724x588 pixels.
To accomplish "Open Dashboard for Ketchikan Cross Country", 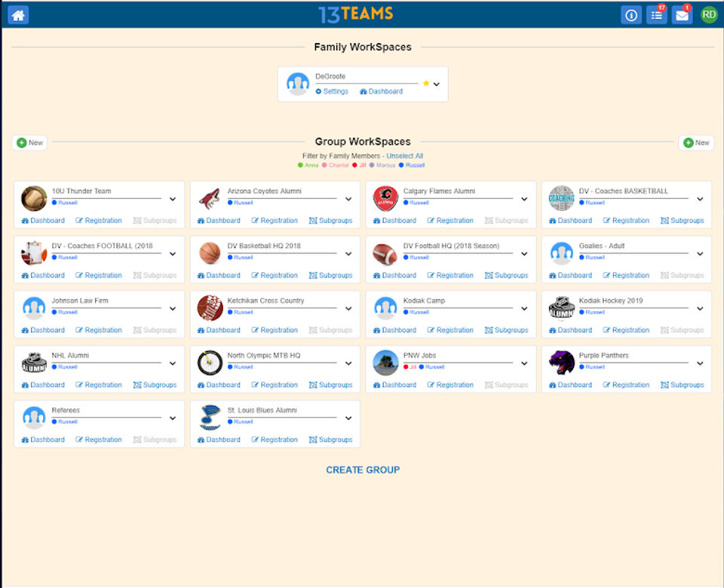I will click(x=219, y=330).
